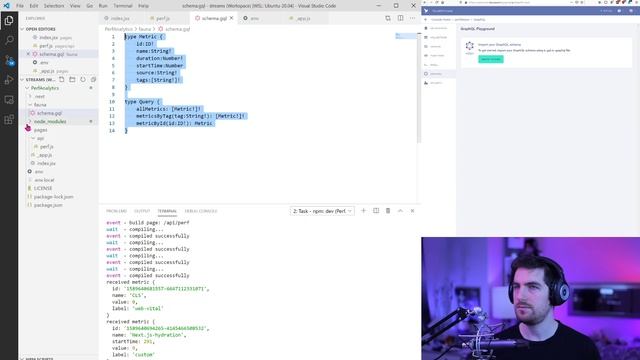Open the File menu
The width and height of the screenshot is (640, 360).
click(x=20, y=6)
